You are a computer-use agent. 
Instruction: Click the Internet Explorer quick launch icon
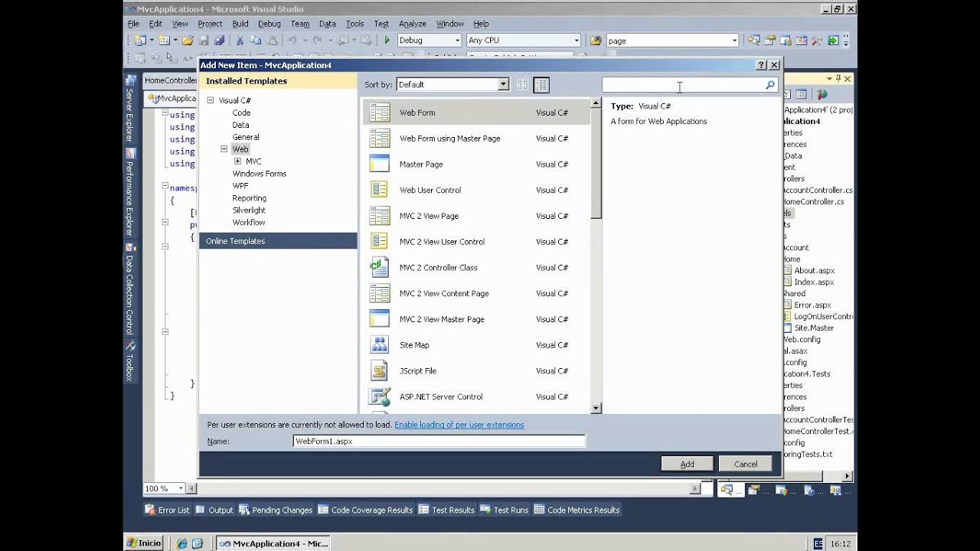tap(181, 543)
